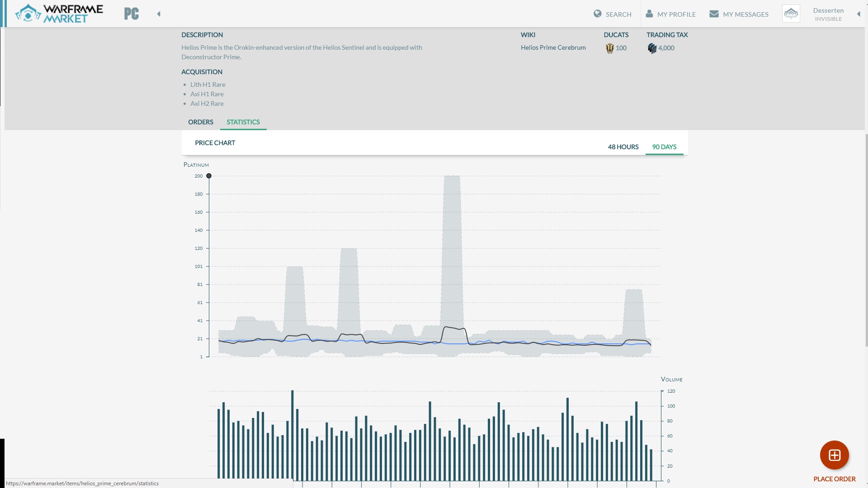868x488 pixels.
Task: Click the Desserten user avatar
Action: [791, 14]
